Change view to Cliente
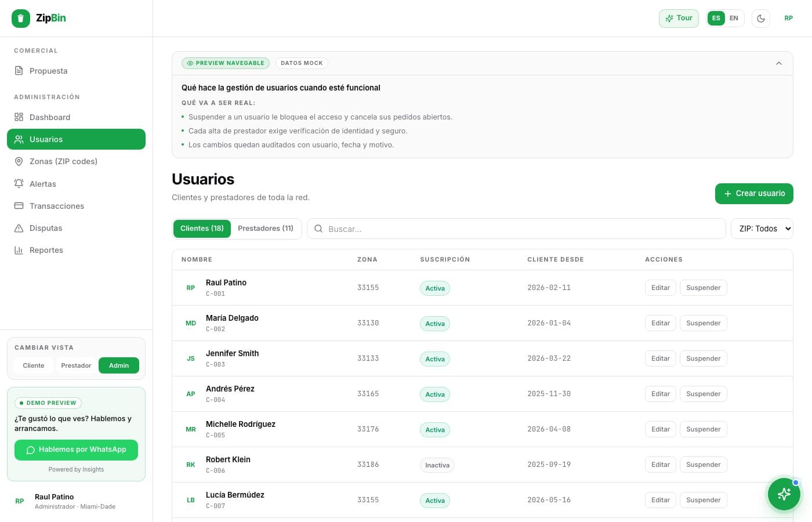The width and height of the screenshot is (812, 522). (34, 365)
